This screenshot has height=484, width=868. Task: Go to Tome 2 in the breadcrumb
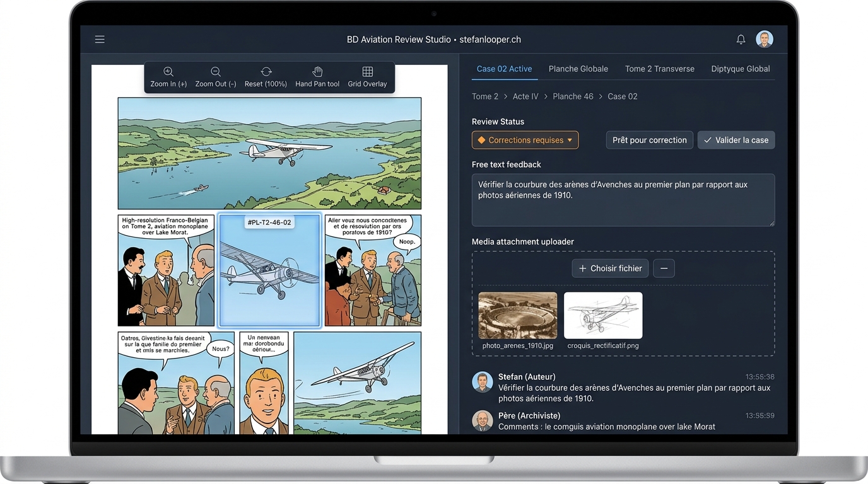[x=485, y=96]
